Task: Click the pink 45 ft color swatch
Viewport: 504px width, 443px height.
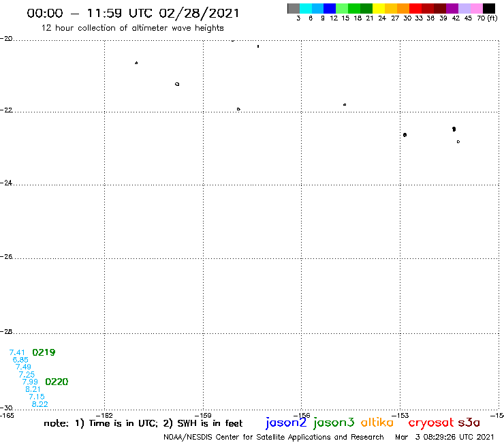Action: 477,8
